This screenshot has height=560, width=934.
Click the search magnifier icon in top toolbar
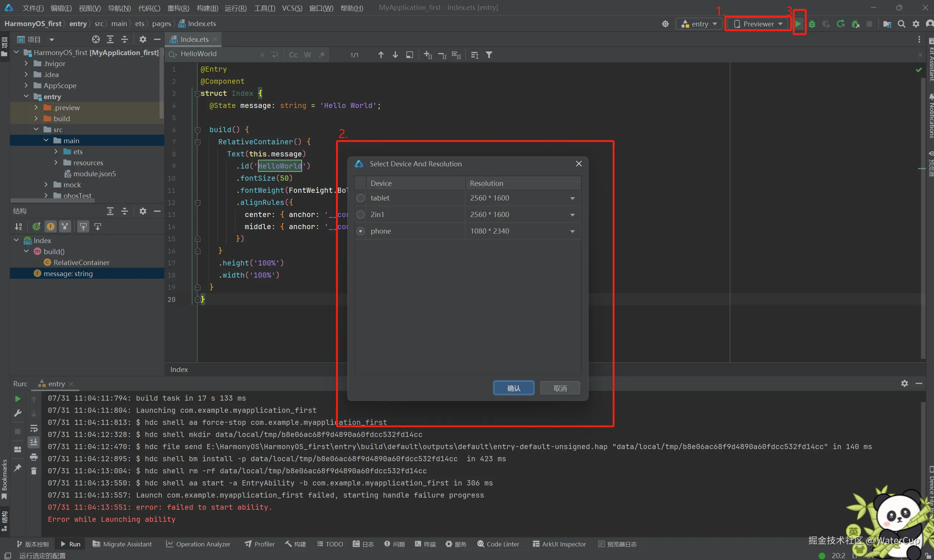point(901,24)
